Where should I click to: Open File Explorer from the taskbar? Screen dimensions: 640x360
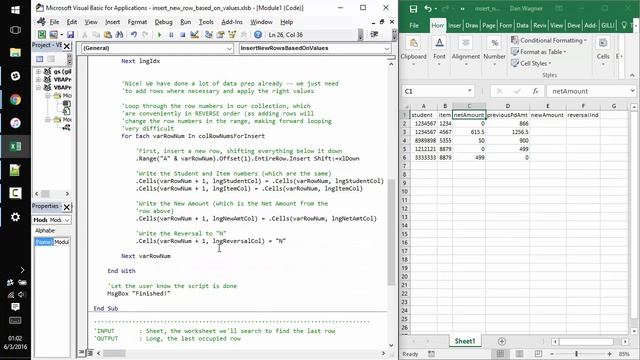pos(16,52)
